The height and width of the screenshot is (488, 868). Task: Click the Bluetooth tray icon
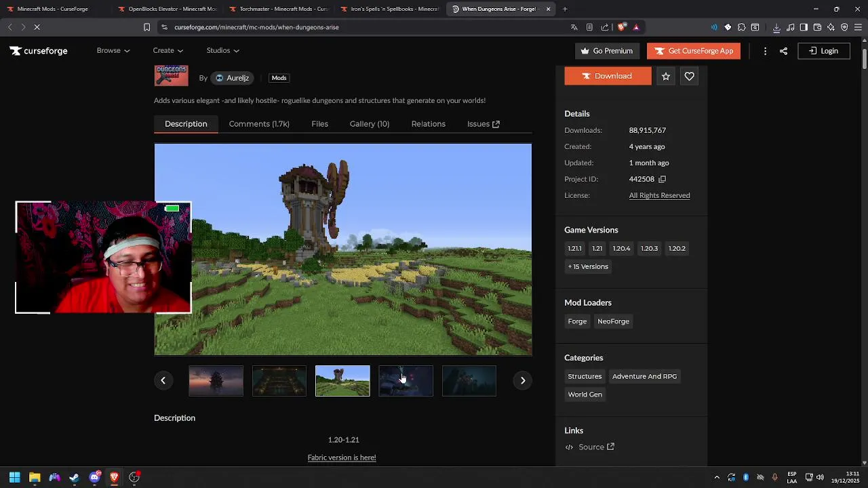(x=746, y=477)
